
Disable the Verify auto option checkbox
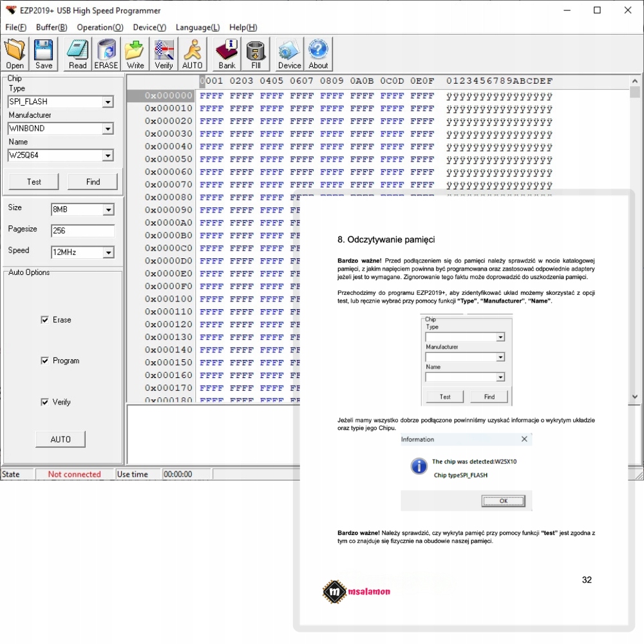pos(45,402)
